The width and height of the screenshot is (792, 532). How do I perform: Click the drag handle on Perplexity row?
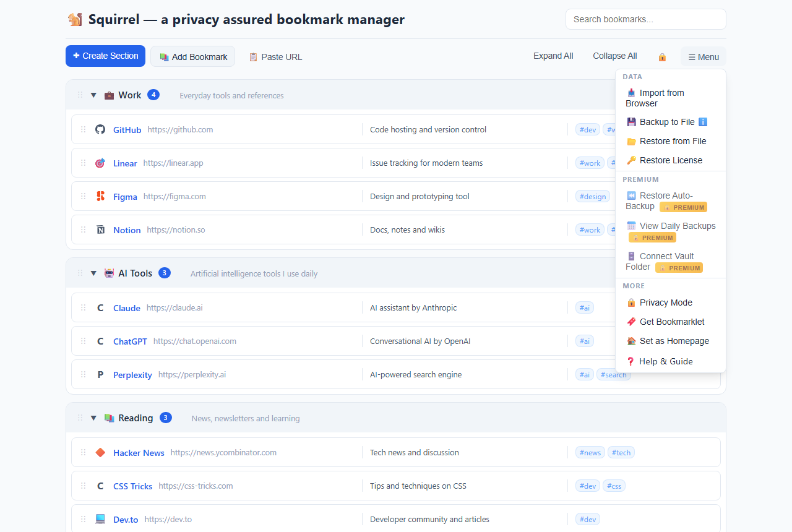tap(83, 374)
